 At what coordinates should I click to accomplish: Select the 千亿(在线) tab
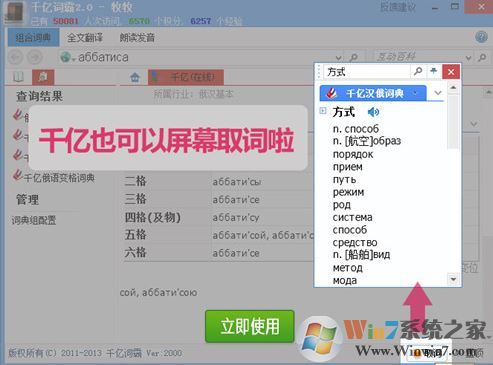pos(186,77)
